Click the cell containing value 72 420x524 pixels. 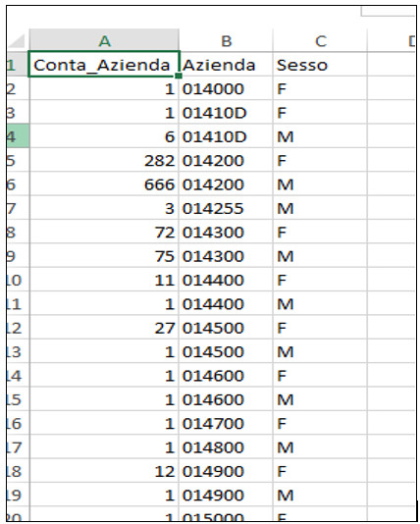(104, 232)
